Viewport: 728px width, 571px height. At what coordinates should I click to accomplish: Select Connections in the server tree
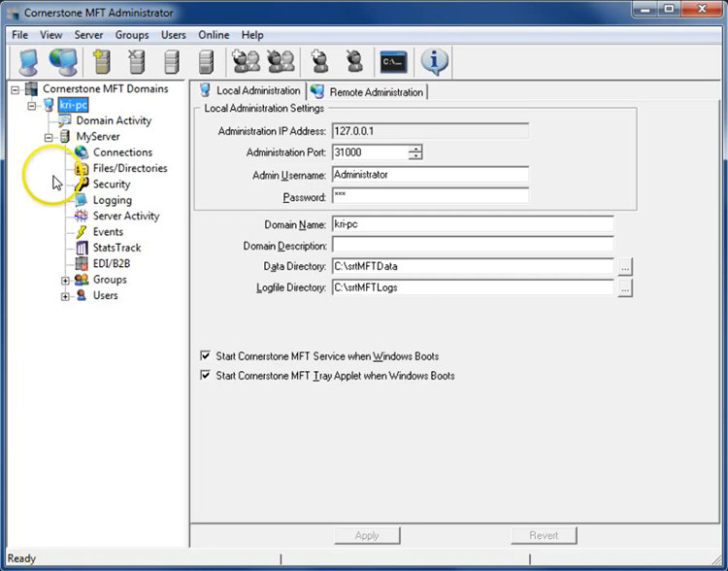pyautogui.click(x=122, y=152)
